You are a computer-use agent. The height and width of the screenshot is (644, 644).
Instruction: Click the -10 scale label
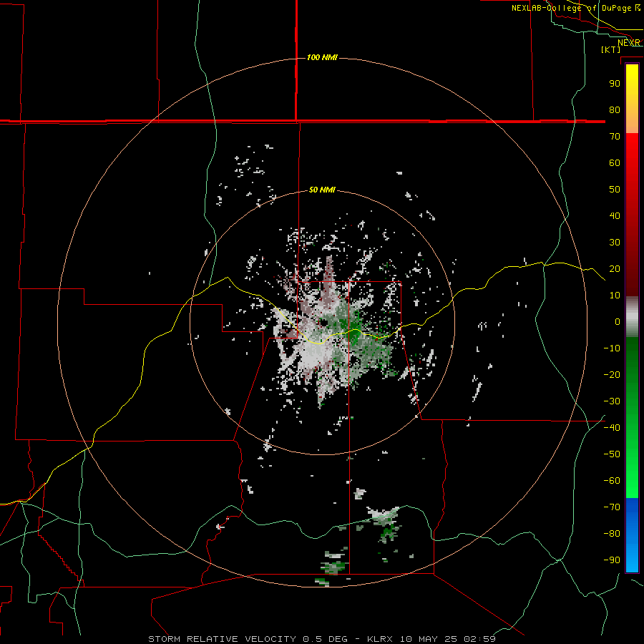[612, 348]
